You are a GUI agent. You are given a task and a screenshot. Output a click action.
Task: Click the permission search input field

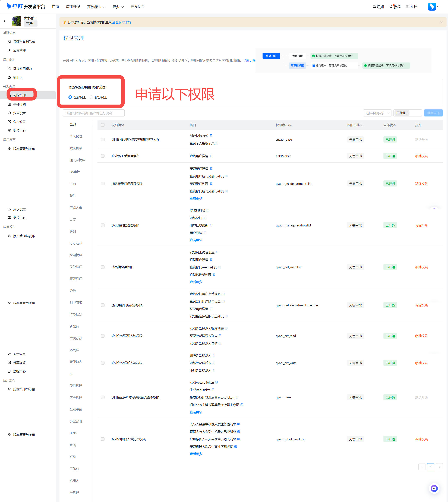[x=94, y=113]
